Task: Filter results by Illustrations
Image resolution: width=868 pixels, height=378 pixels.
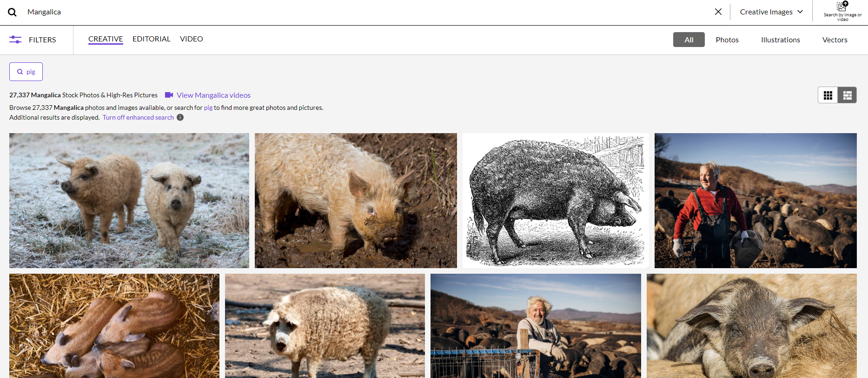Action: 780,40
